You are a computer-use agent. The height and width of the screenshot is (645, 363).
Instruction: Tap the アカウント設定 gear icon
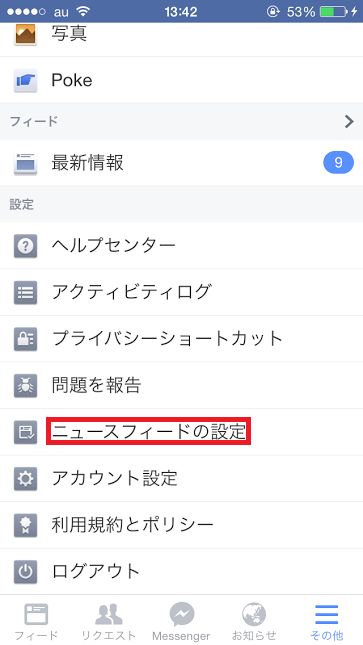pyautogui.click(x=26, y=478)
